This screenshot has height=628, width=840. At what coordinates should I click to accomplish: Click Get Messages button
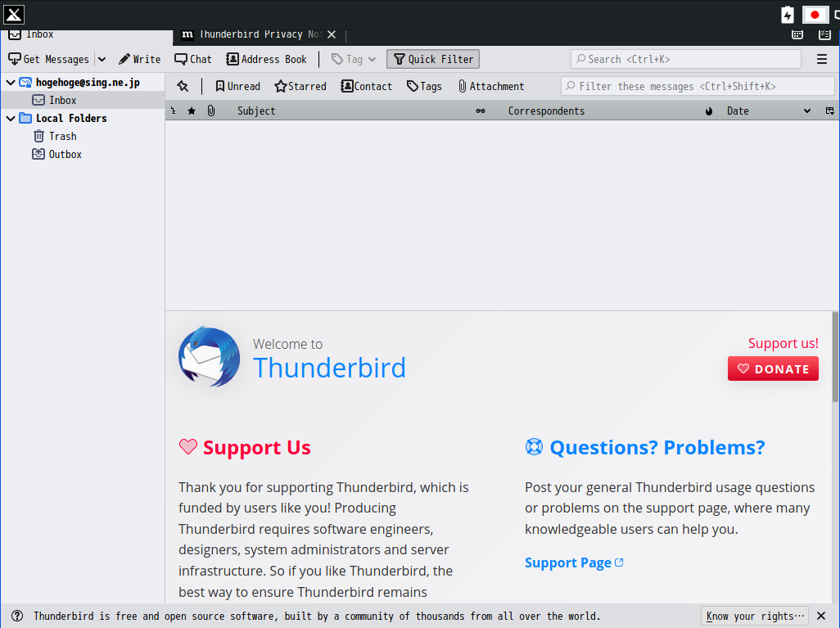(49, 59)
